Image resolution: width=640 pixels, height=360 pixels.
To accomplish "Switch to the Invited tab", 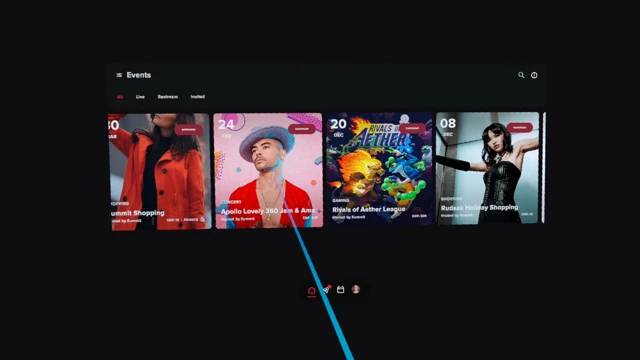I will tap(198, 97).
